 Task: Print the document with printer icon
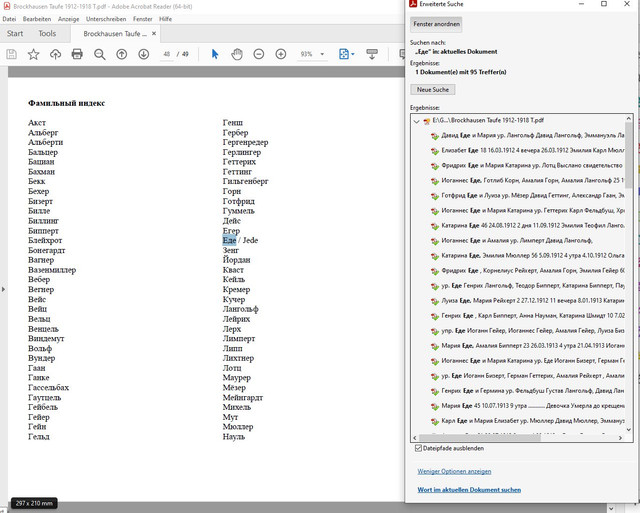click(77, 54)
